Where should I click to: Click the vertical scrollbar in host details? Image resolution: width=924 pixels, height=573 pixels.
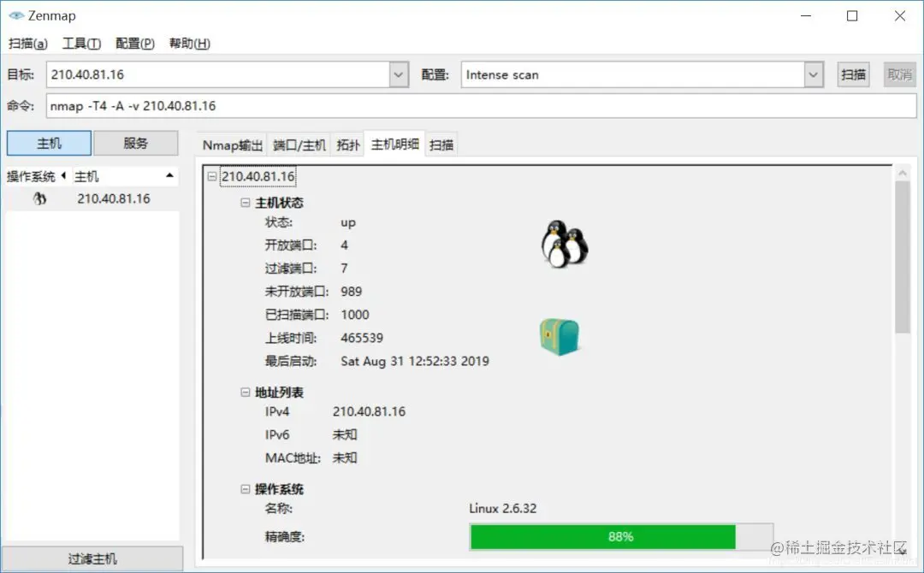(903, 257)
